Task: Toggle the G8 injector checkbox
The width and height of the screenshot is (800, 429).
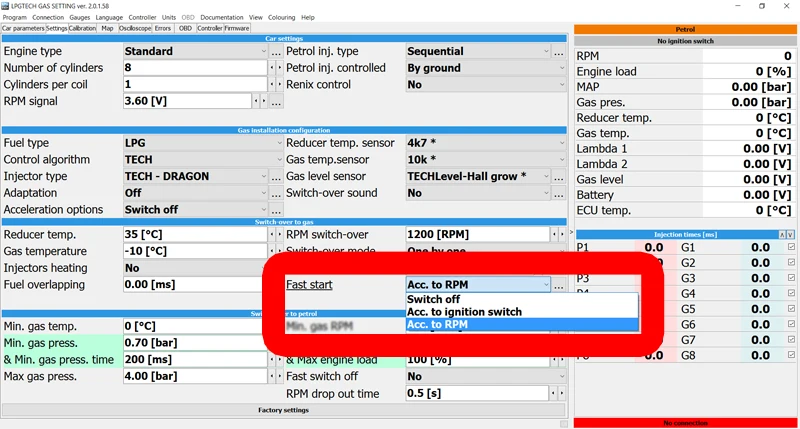Action: point(791,355)
